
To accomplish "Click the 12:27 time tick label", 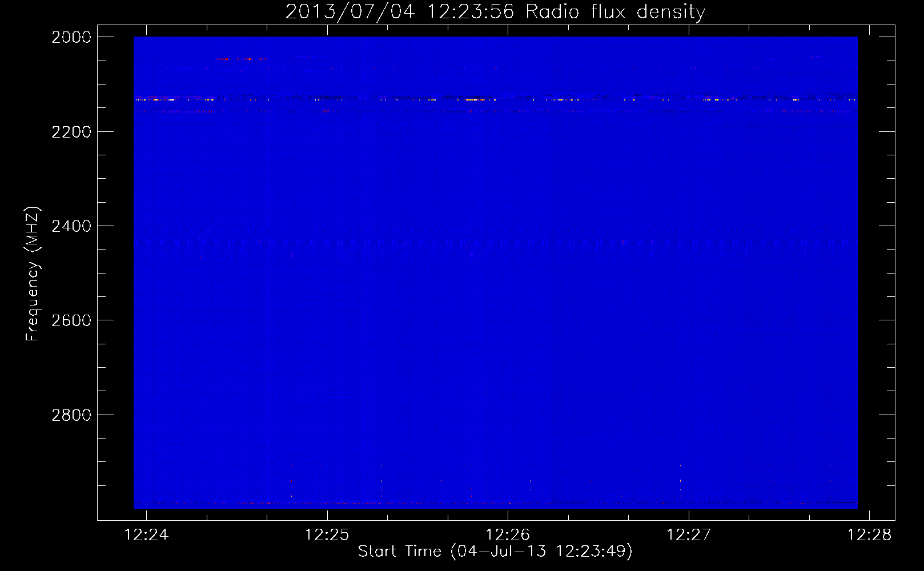I will (689, 534).
